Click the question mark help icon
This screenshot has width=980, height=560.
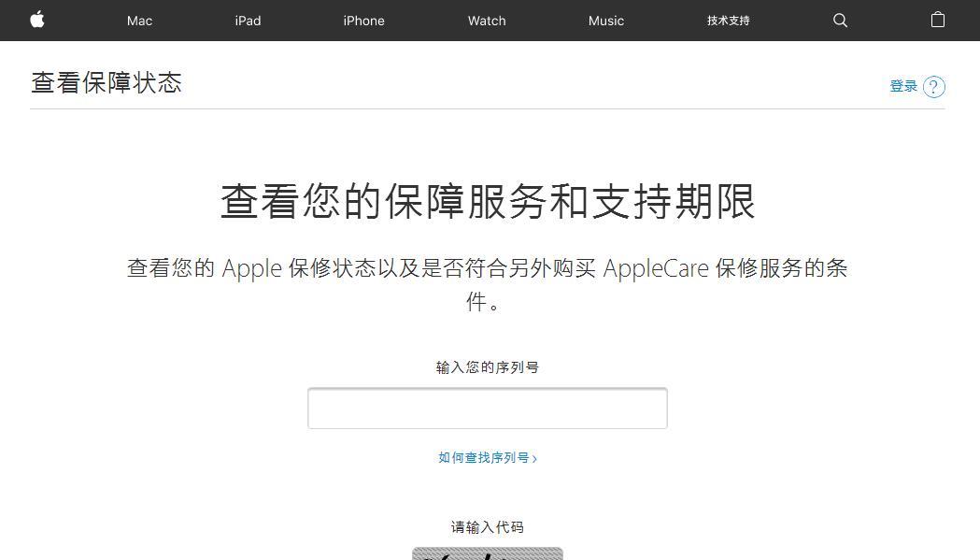coord(934,86)
